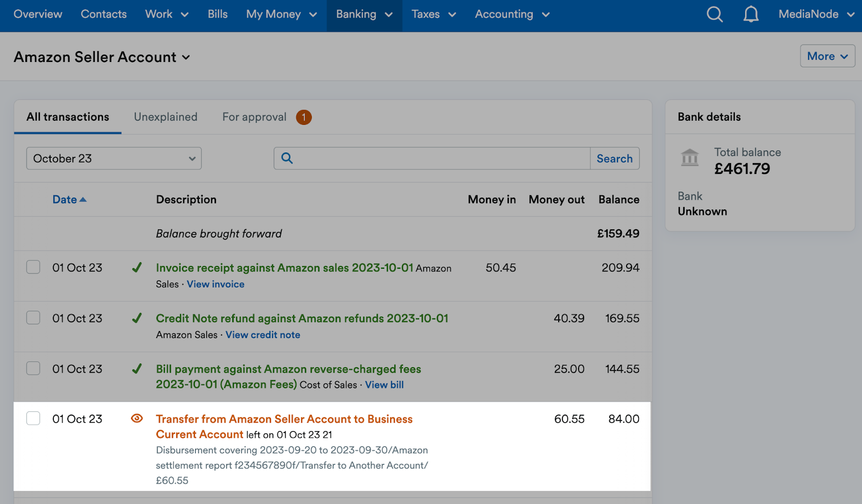Image resolution: width=862 pixels, height=504 pixels.
Task: Expand the Banking menu
Action: click(x=364, y=15)
